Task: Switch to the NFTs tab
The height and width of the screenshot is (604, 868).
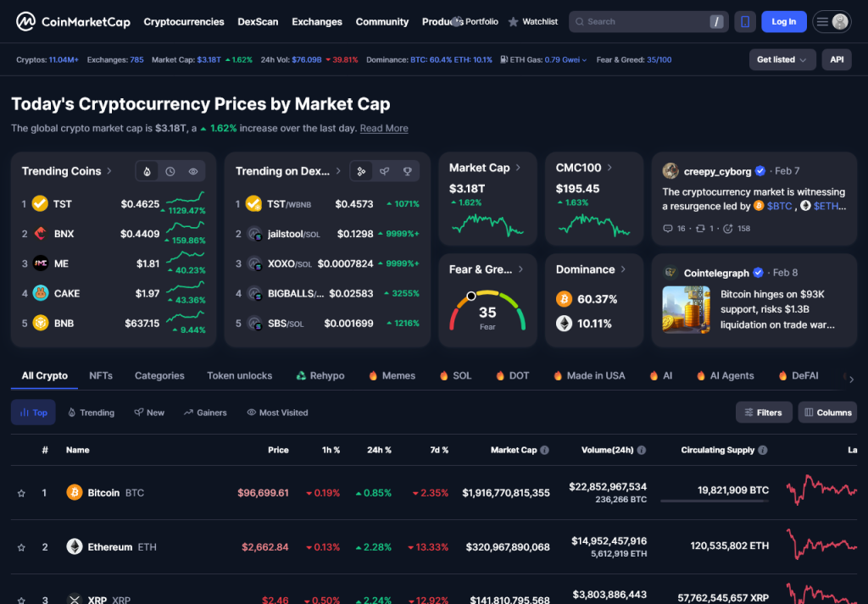Action: pyautogui.click(x=98, y=375)
